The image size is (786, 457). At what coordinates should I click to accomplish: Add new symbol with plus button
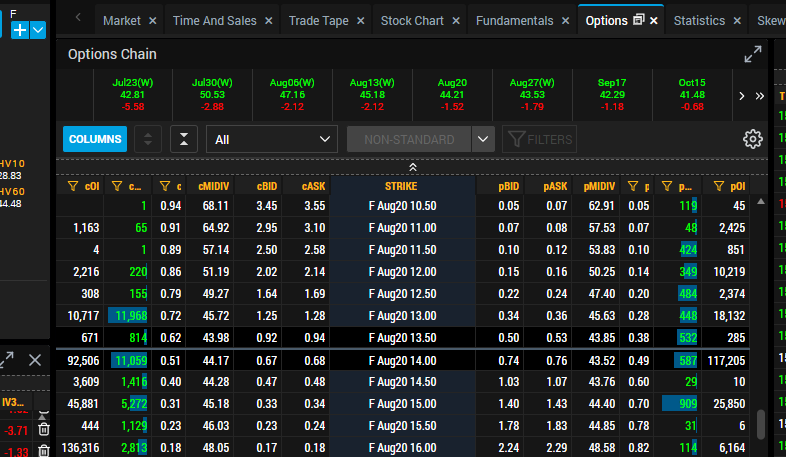click(20, 30)
